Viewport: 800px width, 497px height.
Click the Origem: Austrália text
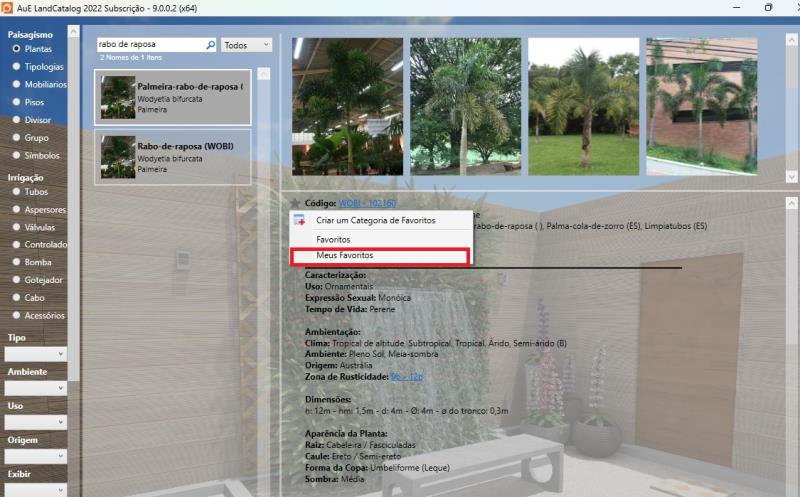pos(339,365)
